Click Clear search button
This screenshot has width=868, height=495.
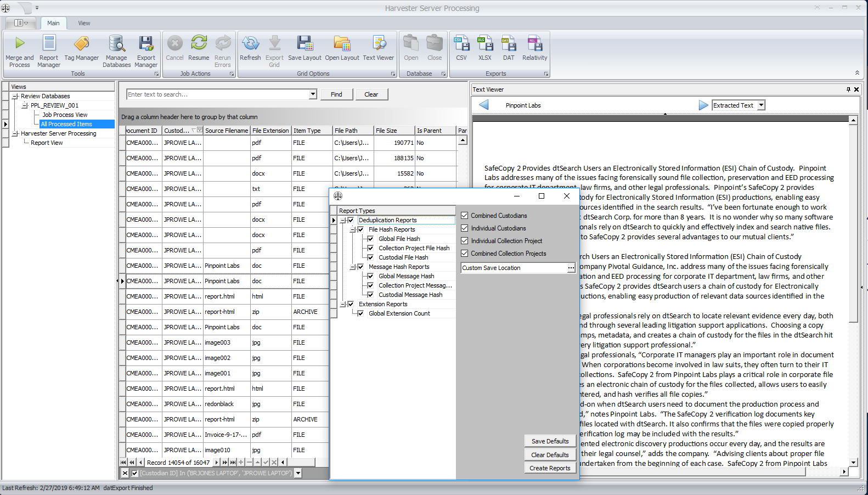click(371, 94)
